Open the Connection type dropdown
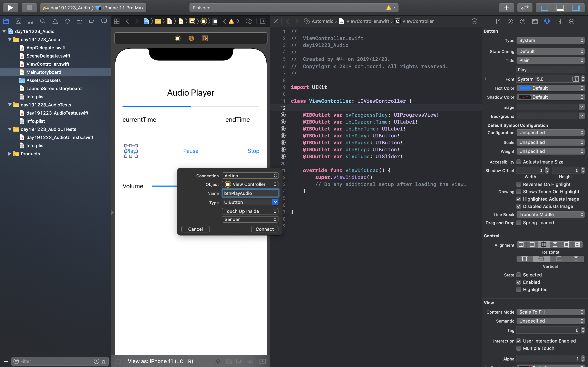This screenshot has height=367, width=588. (250, 176)
